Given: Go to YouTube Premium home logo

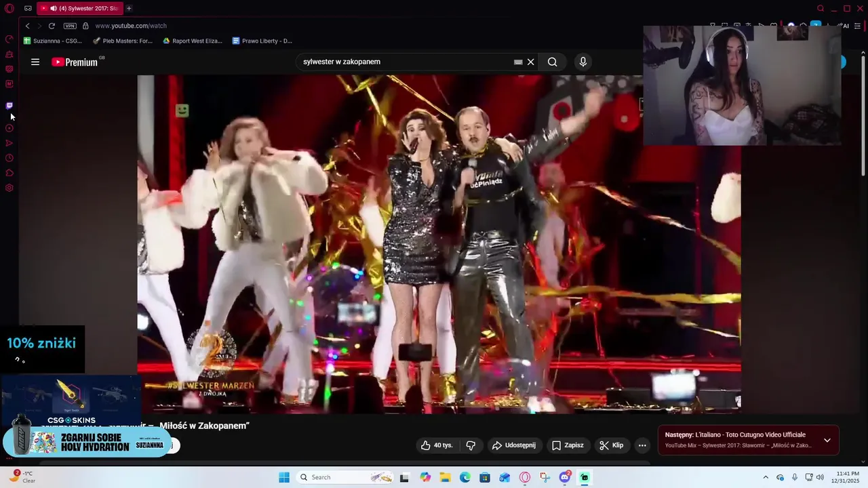Looking at the screenshot, I should tap(75, 62).
